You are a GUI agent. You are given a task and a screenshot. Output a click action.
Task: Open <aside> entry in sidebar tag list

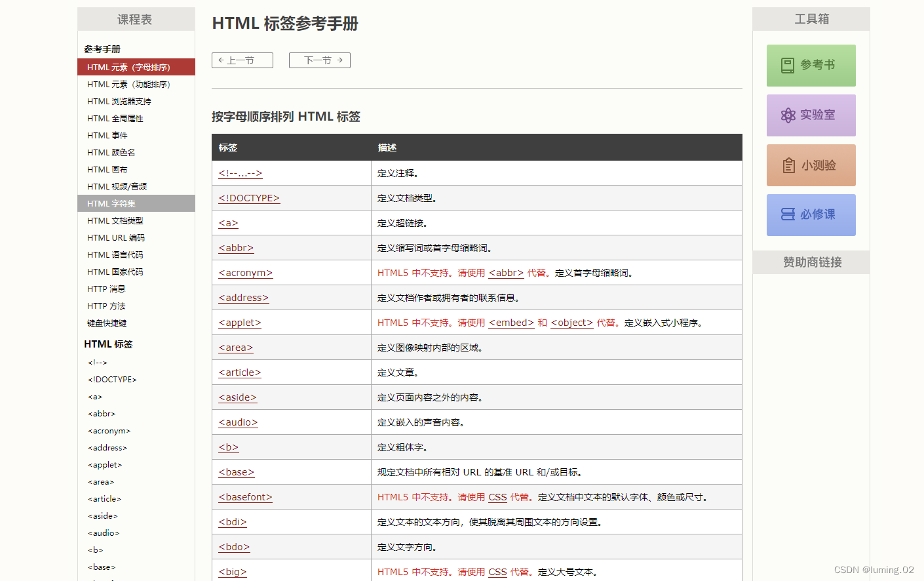point(103,516)
